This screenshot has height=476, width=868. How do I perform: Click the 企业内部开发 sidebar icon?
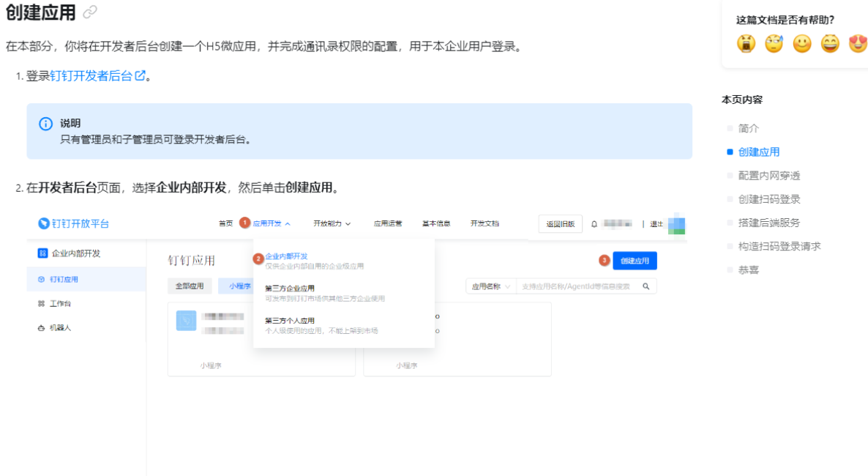click(42, 253)
